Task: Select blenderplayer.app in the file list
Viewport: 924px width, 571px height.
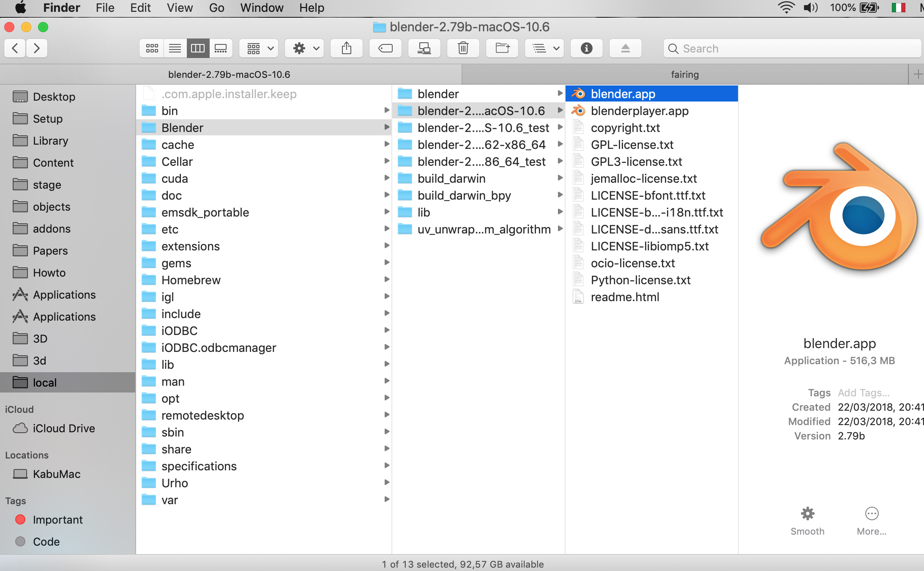Action: coord(639,110)
